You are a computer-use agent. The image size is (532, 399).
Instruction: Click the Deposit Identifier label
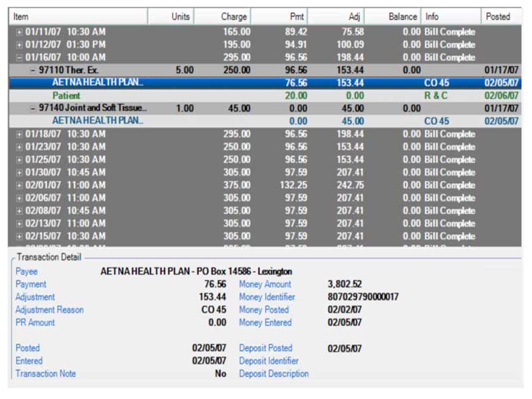click(269, 361)
